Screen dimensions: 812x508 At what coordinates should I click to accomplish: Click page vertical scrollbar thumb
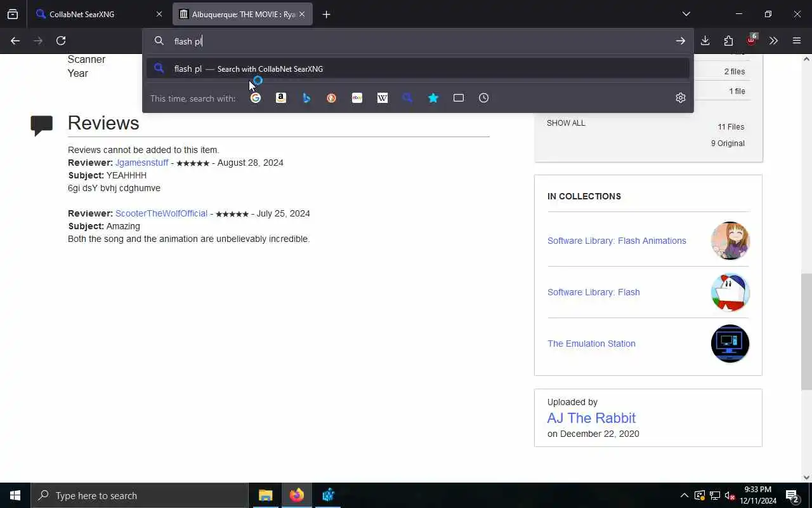pyautogui.click(x=806, y=331)
